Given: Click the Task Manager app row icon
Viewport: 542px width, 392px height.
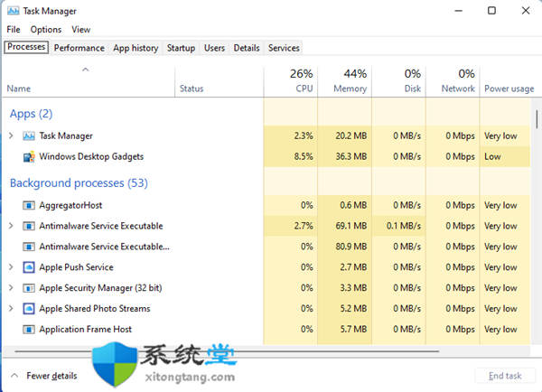Looking at the screenshot, I should coord(29,135).
